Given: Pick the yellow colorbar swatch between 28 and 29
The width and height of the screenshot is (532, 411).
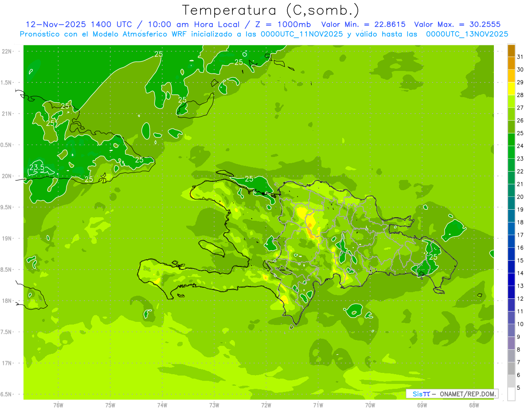Looking at the screenshot, I should (x=511, y=89).
